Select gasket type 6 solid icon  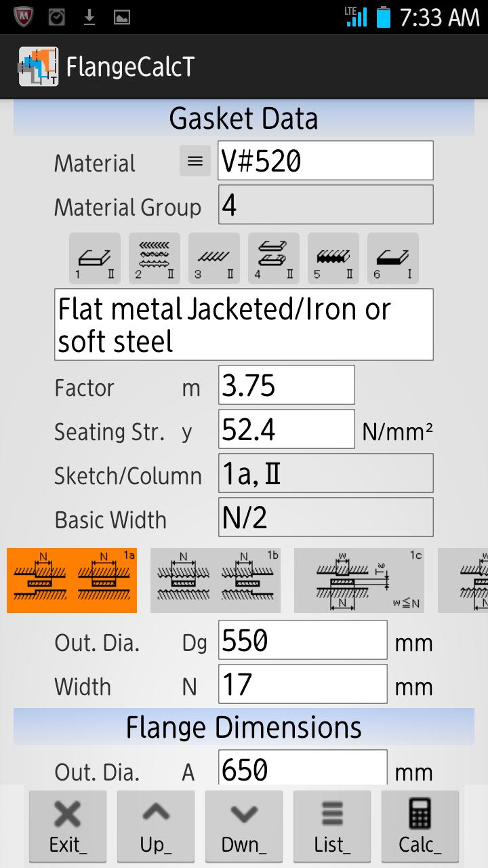393,258
